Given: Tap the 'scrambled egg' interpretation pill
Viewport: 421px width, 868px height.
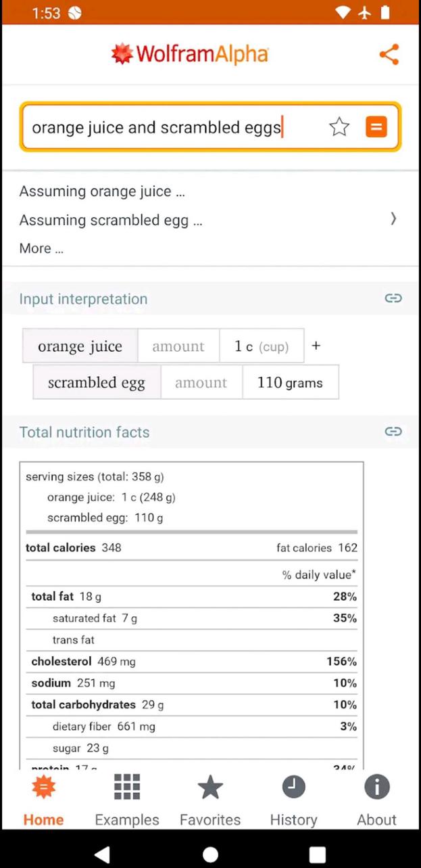Looking at the screenshot, I should click(x=96, y=382).
